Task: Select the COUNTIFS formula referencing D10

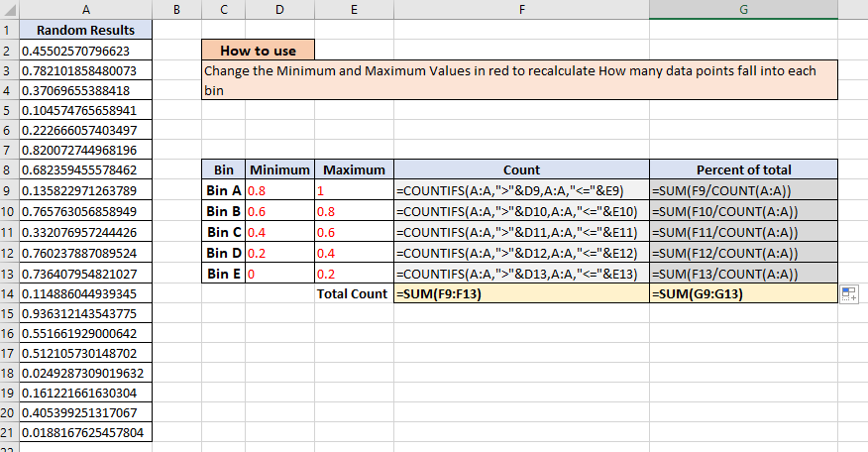Action: click(x=521, y=211)
